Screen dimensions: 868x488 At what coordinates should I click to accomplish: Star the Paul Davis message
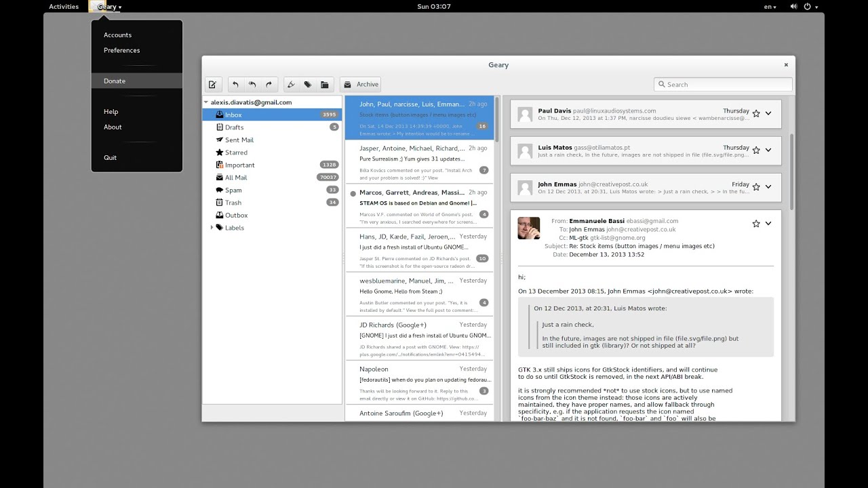coord(756,113)
